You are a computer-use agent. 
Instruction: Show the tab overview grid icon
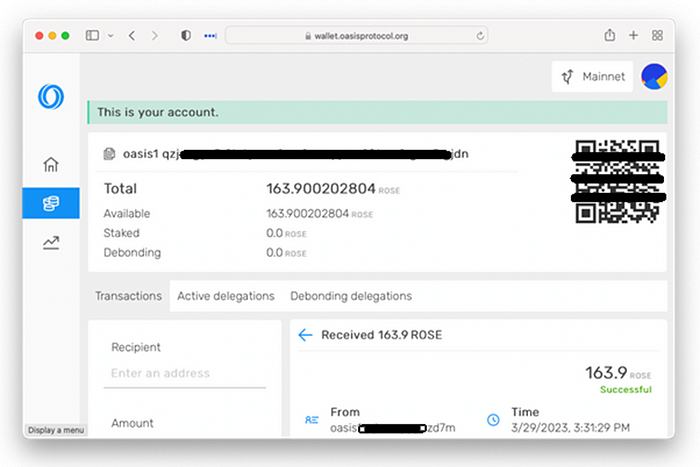657,35
